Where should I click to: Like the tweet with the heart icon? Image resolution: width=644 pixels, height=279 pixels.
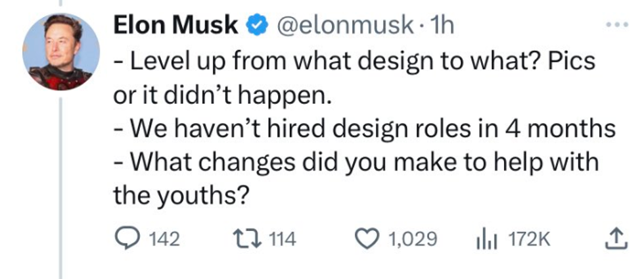[x=366, y=238]
